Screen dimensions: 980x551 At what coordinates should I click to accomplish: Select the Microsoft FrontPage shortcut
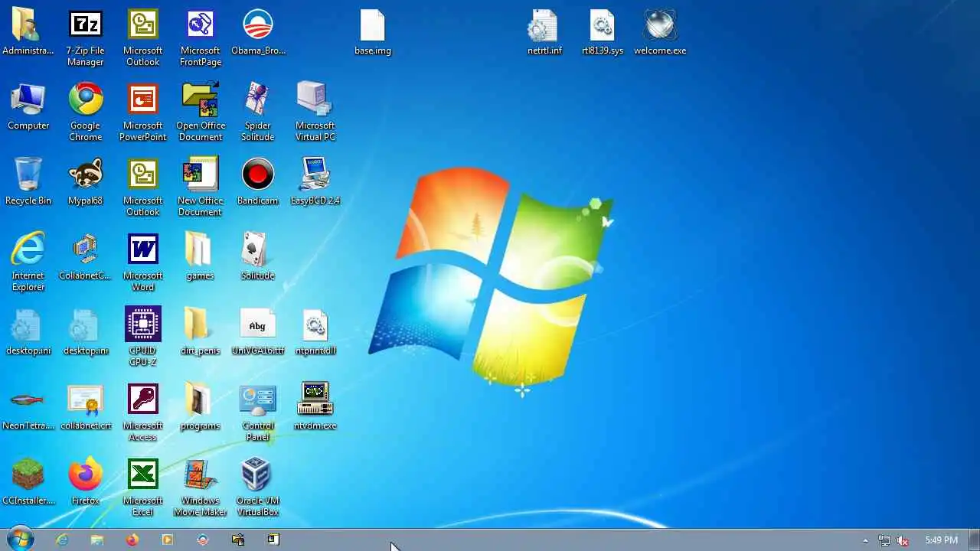[x=201, y=37]
